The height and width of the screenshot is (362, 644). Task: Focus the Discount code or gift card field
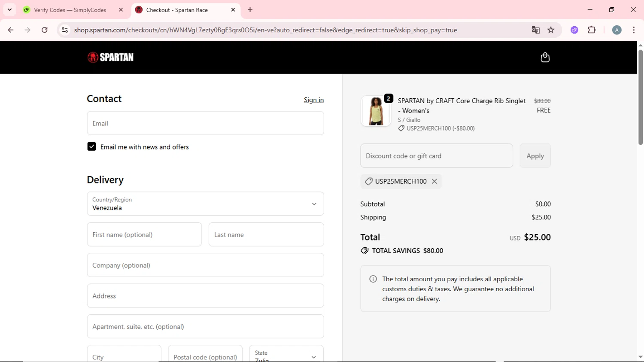click(436, 156)
